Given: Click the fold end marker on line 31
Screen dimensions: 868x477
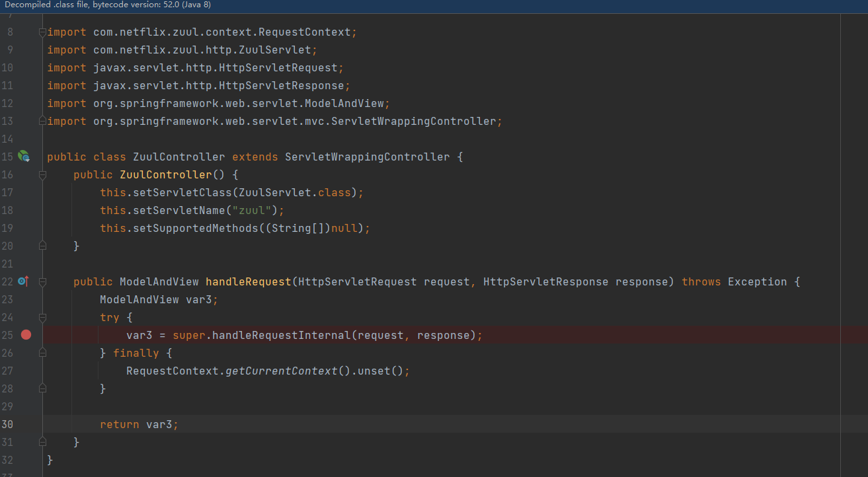Looking at the screenshot, I should [42, 442].
